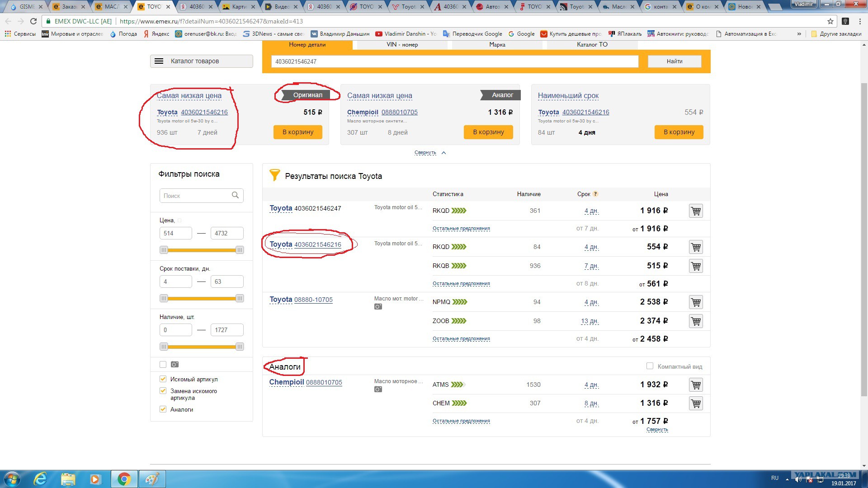The height and width of the screenshot is (488, 868).
Task: Switch to the Номер детали tab
Action: pos(307,45)
